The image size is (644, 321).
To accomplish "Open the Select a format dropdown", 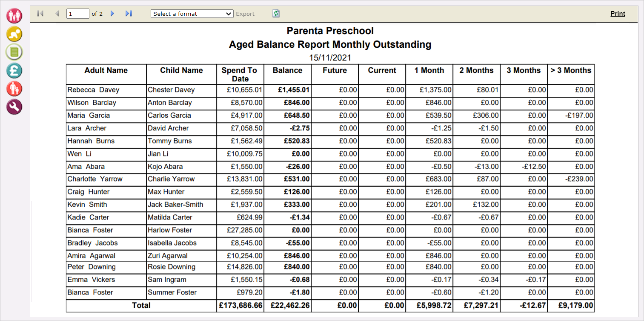I will 192,14.
